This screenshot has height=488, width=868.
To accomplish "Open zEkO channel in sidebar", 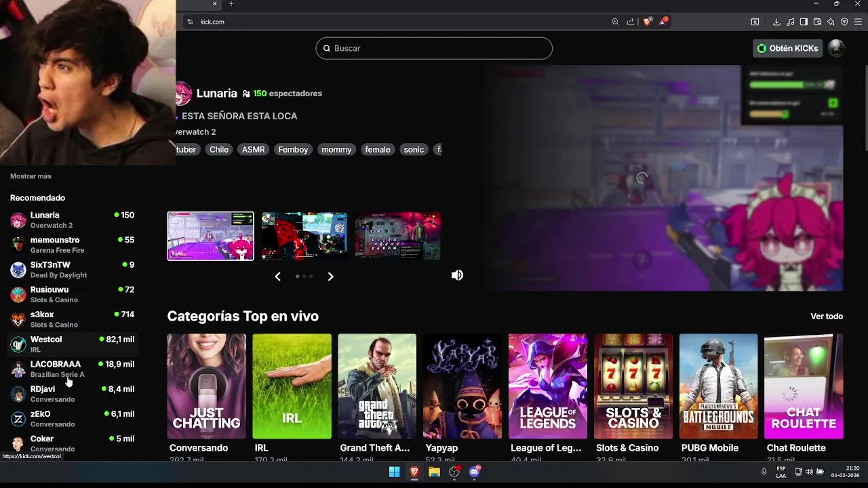I will click(73, 419).
